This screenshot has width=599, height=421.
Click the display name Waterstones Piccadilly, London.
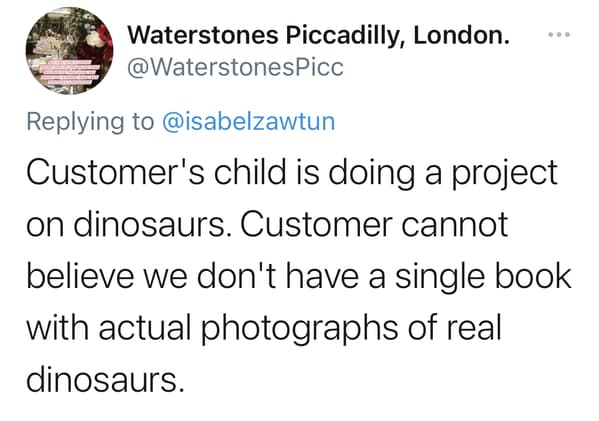click(319, 36)
